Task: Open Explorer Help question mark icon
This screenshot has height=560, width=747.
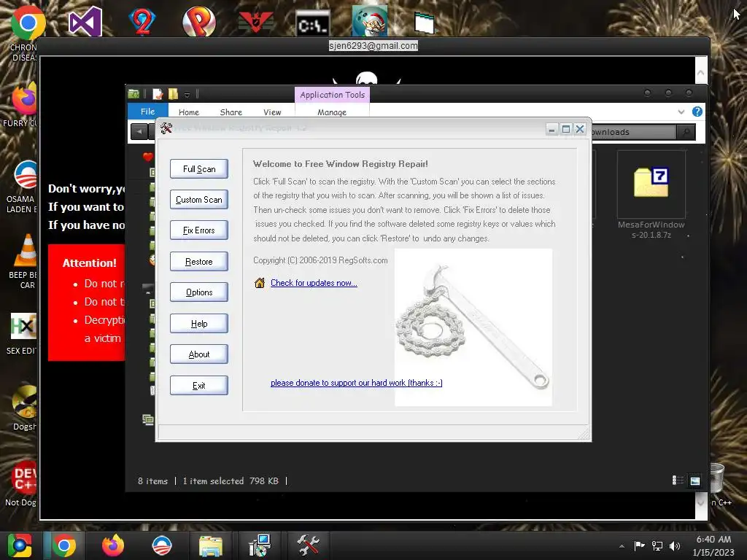Action: click(x=697, y=112)
